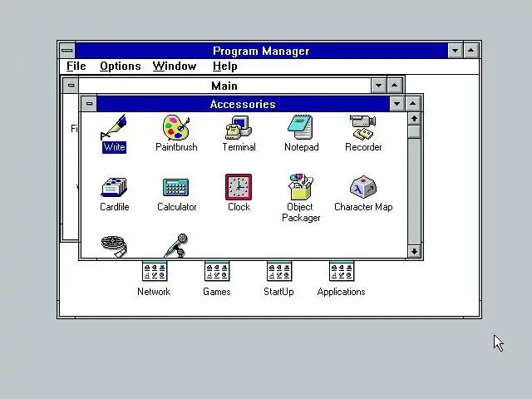Select the film reel Media Player icon

(x=114, y=247)
